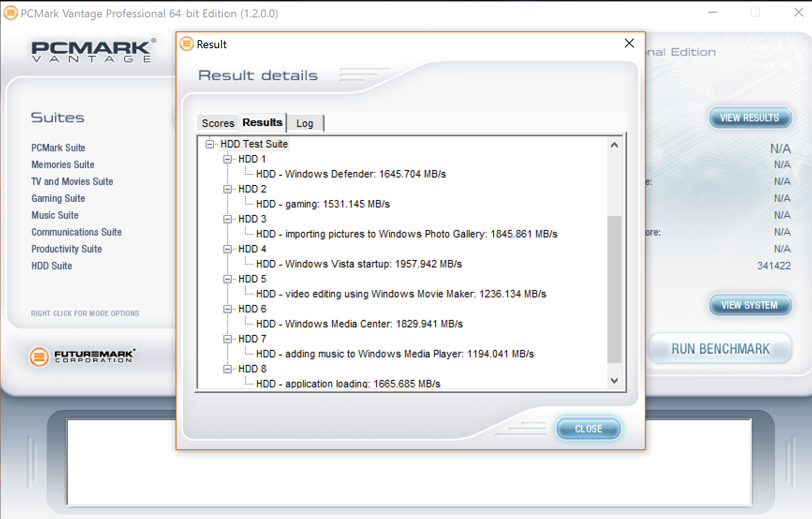Click the Futuremark Corporation logo icon
The image size is (812, 519).
click(39, 357)
